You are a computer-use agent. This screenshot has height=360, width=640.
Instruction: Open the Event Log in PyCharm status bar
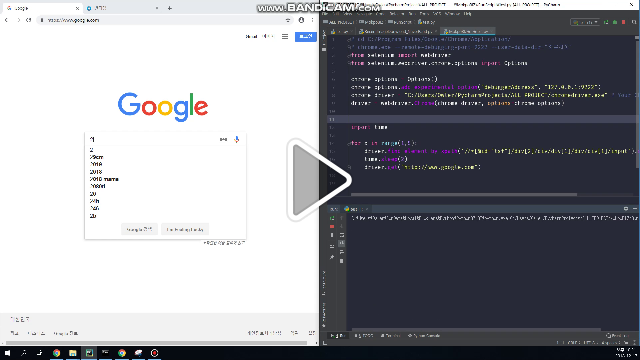coord(617,336)
